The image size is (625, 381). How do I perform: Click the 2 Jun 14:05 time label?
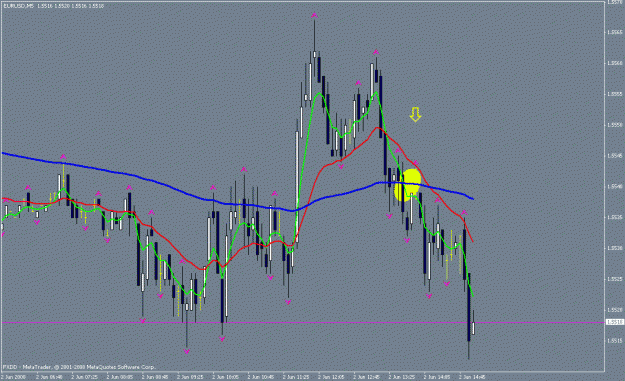pyautogui.click(x=437, y=377)
